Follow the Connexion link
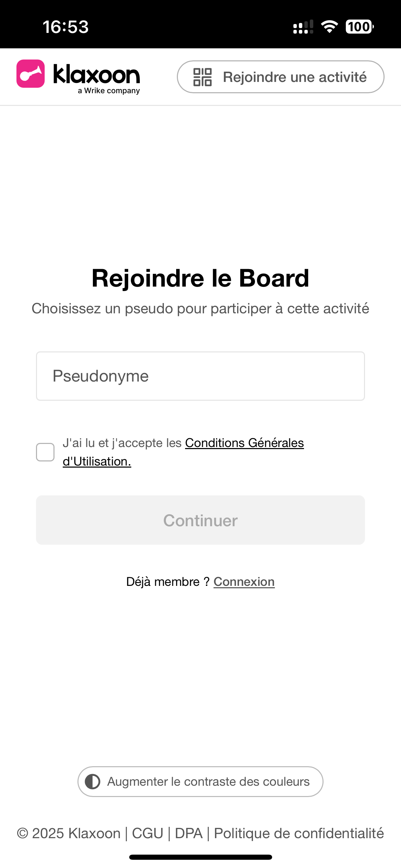The height and width of the screenshot is (868, 401). point(244,582)
